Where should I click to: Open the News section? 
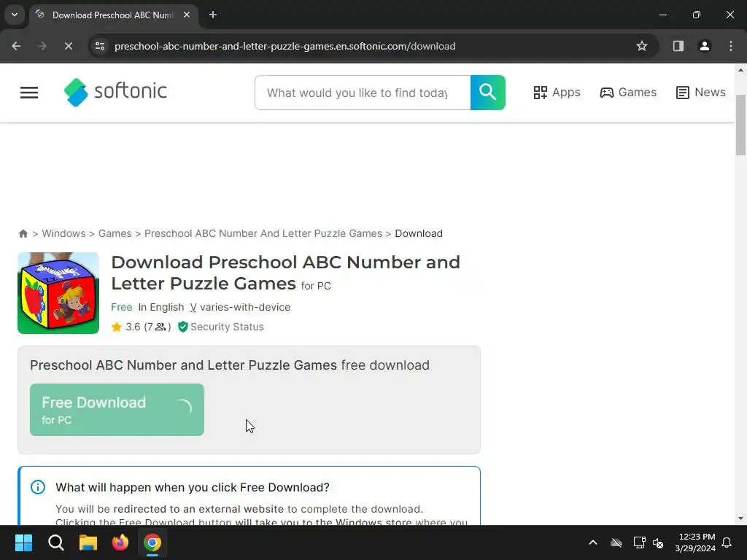[x=701, y=93]
